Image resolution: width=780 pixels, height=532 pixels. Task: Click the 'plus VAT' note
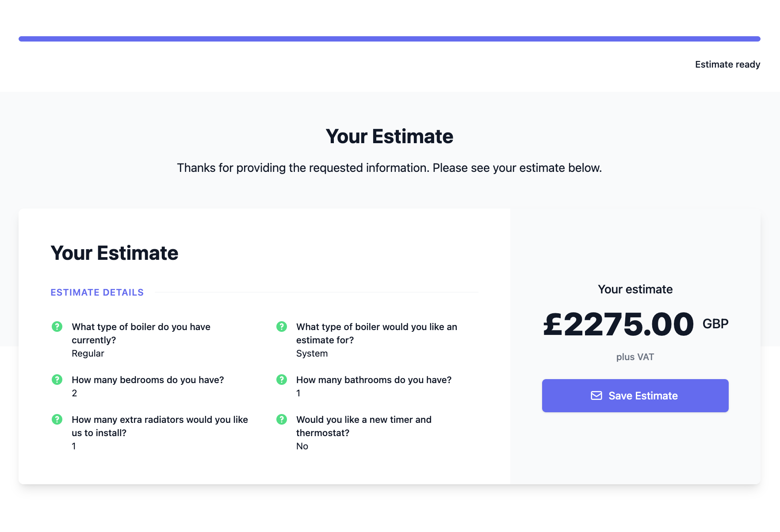pyautogui.click(x=635, y=357)
